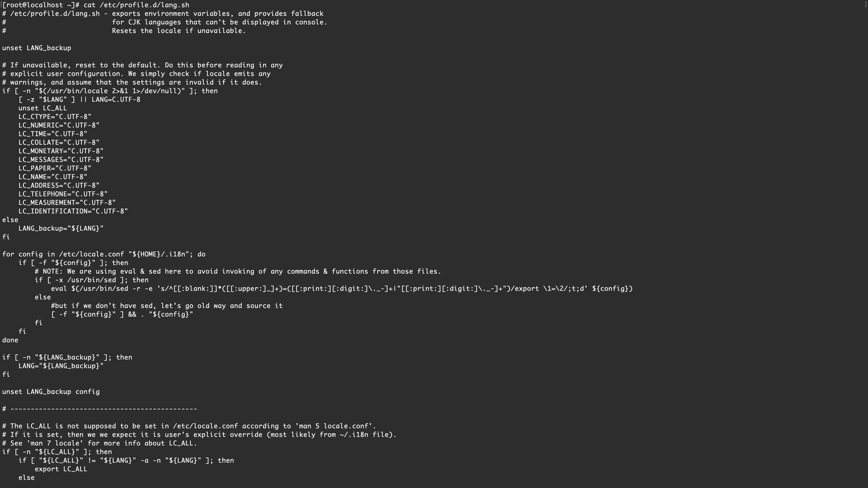Viewport: 868px width, 488px height.
Task: Click the 'unset LC_ALL' line
Action: (42, 108)
